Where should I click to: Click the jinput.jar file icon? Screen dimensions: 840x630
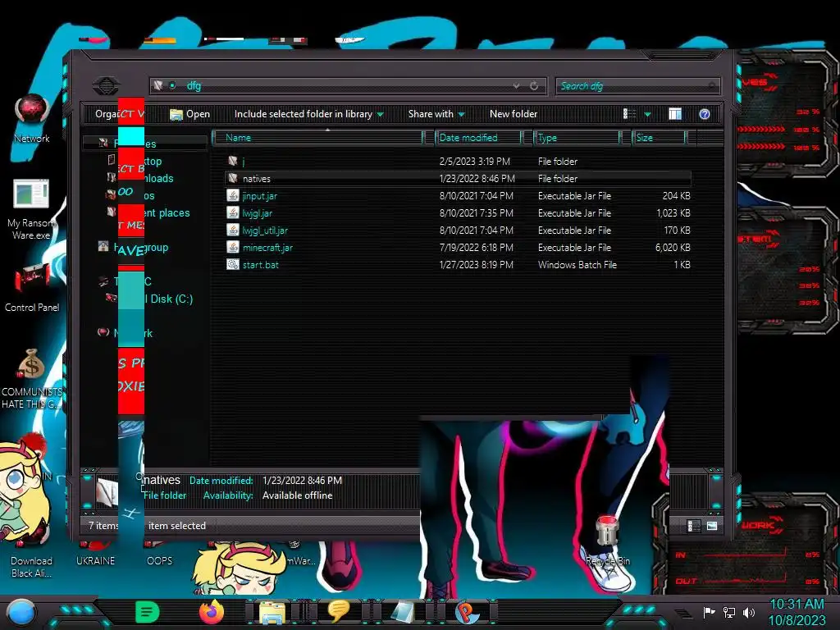coord(232,195)
